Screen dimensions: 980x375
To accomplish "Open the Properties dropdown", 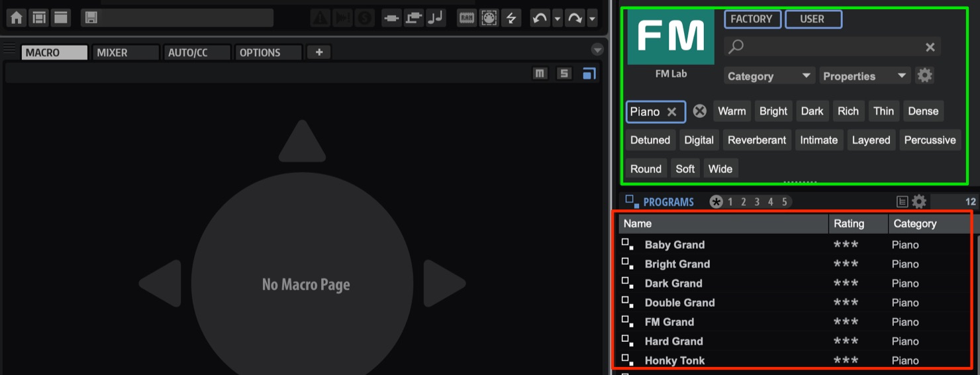I will [865, 76].
